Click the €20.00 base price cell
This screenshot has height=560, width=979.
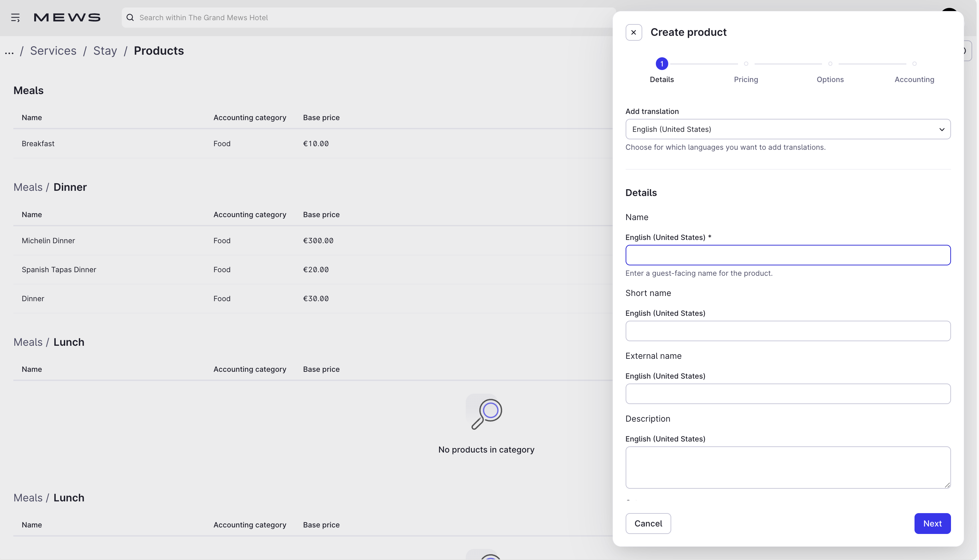(316, 270)
